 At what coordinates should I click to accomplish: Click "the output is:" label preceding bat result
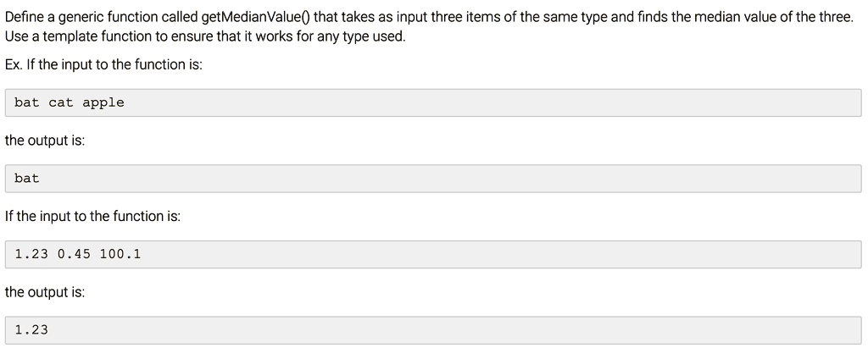44,141
